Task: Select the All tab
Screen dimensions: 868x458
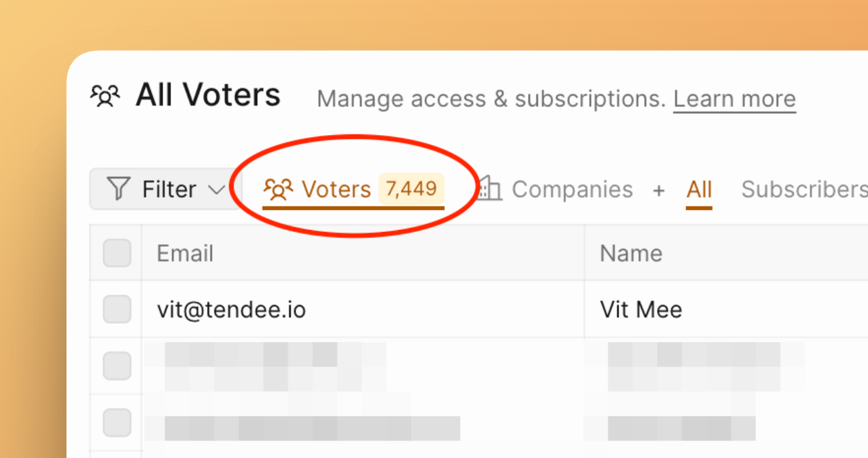Action: 699,190
